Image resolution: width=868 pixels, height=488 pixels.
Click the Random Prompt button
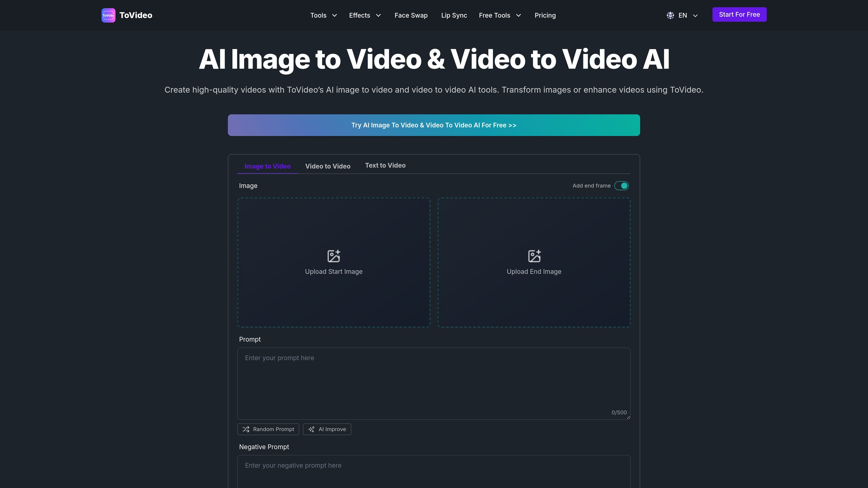(x=268, y=429)
